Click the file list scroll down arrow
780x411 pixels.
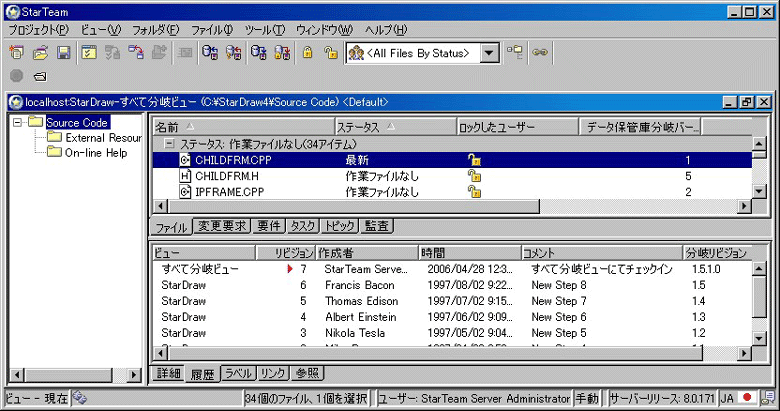tap(759, 192)
